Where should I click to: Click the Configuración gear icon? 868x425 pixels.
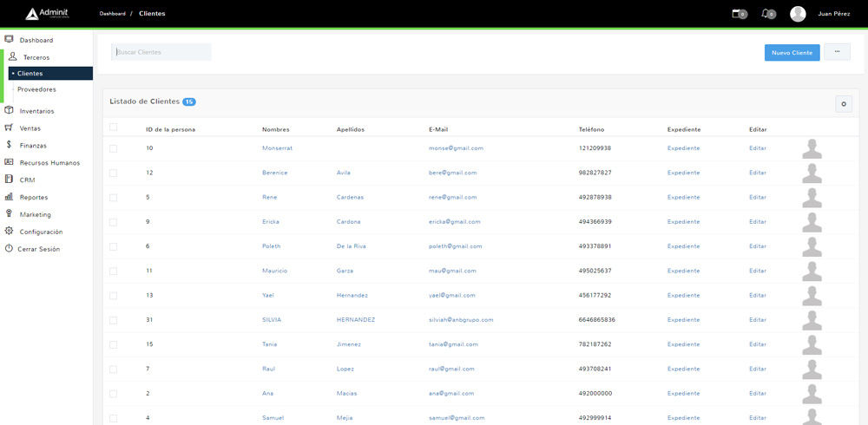click(x=9, y=232)
